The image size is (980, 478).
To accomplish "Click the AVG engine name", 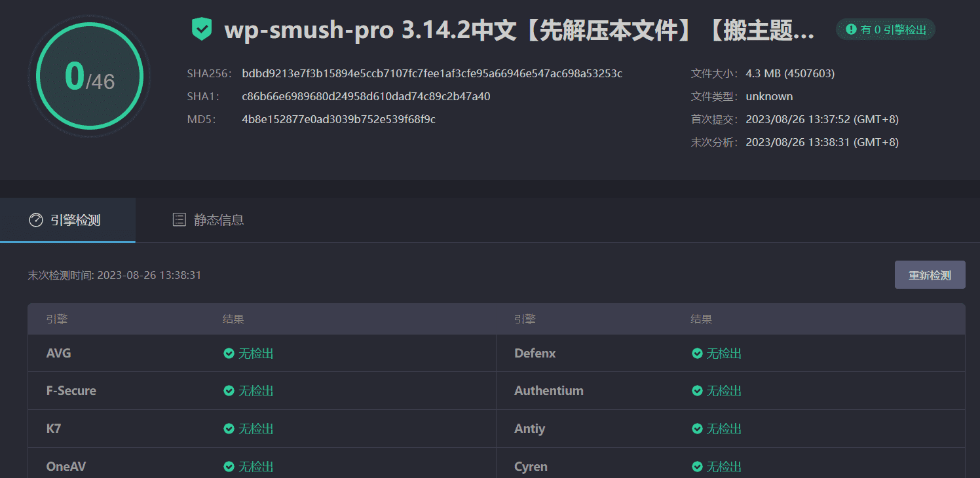I will [x=58, y=354].
